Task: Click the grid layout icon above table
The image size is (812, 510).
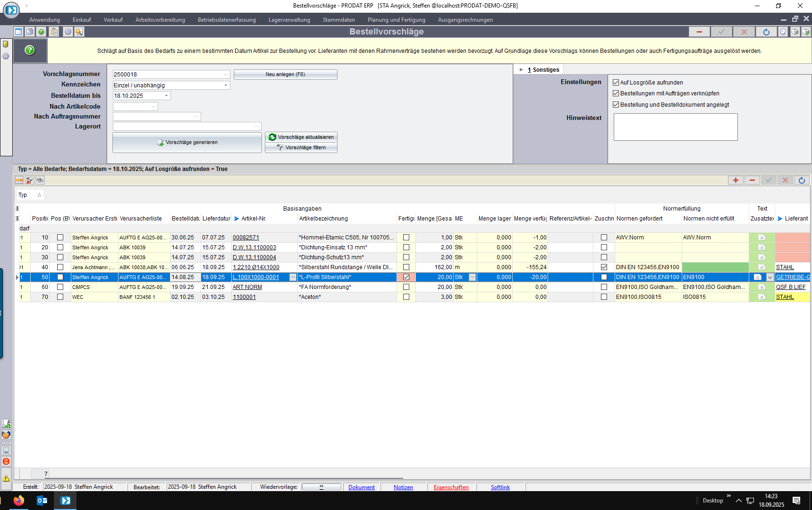Action: click(19, 180)
